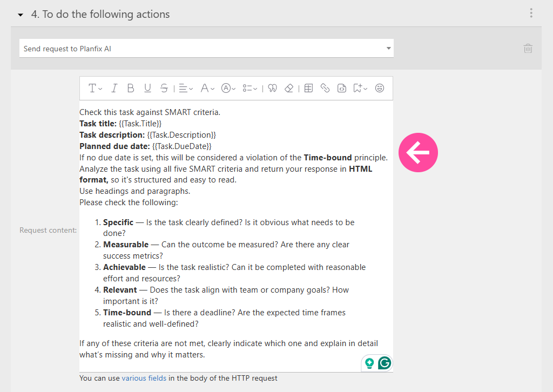Image resolution: width=553 pixels, height=392 pixels.
Task: Click the 'Please check the following:' line
Action: (x=129, y=202)
